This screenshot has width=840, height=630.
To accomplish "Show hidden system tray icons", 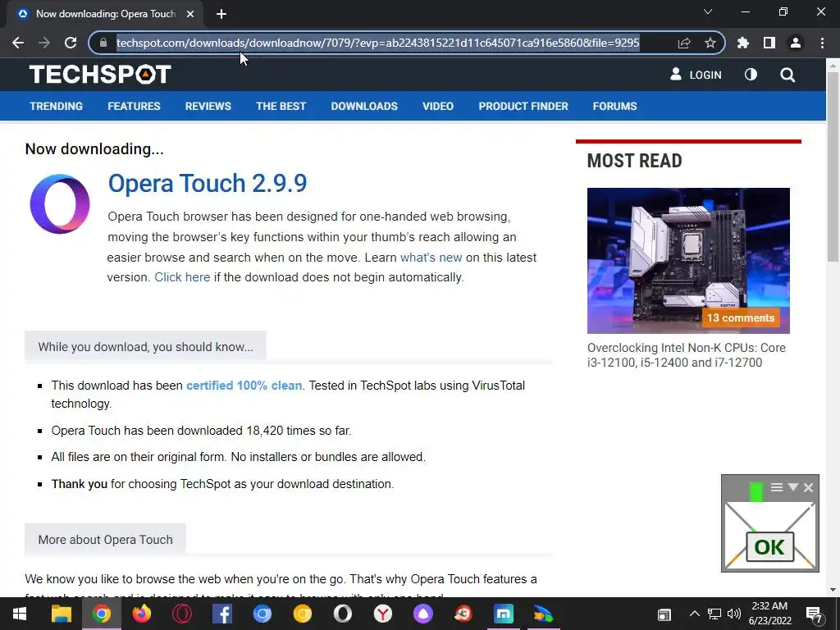I will pos(694,614).
